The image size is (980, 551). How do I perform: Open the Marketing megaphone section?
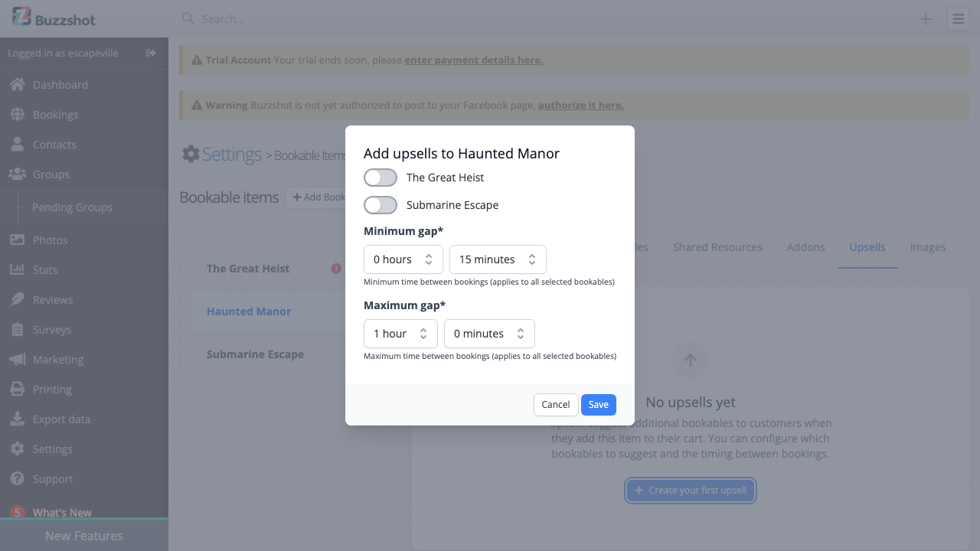pos(57,359)
